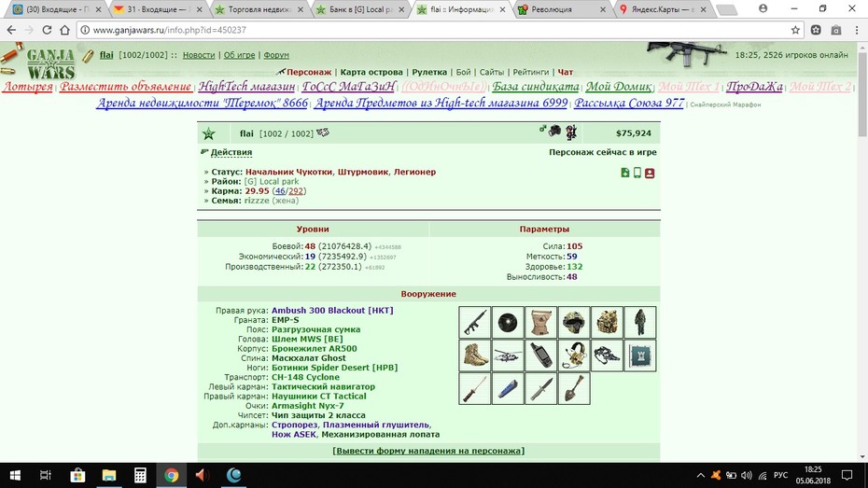Click the green mobile phone icon
The height and width of the screenshot is (488, 868).
click(x=637, y=173)
